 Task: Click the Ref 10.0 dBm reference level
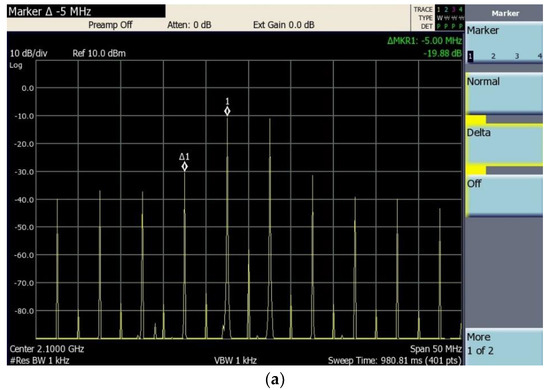[x=99, y=54]
